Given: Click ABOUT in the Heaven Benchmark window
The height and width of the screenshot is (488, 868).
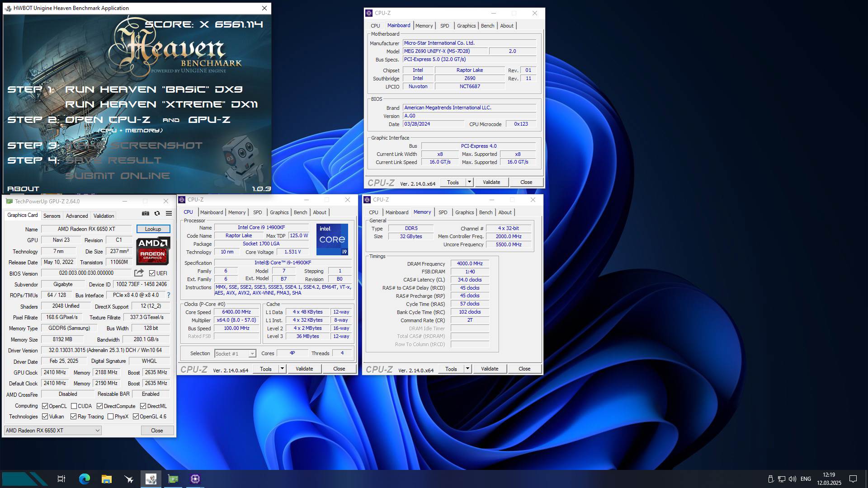Looking at the screenshot, I should coord(23,189).
